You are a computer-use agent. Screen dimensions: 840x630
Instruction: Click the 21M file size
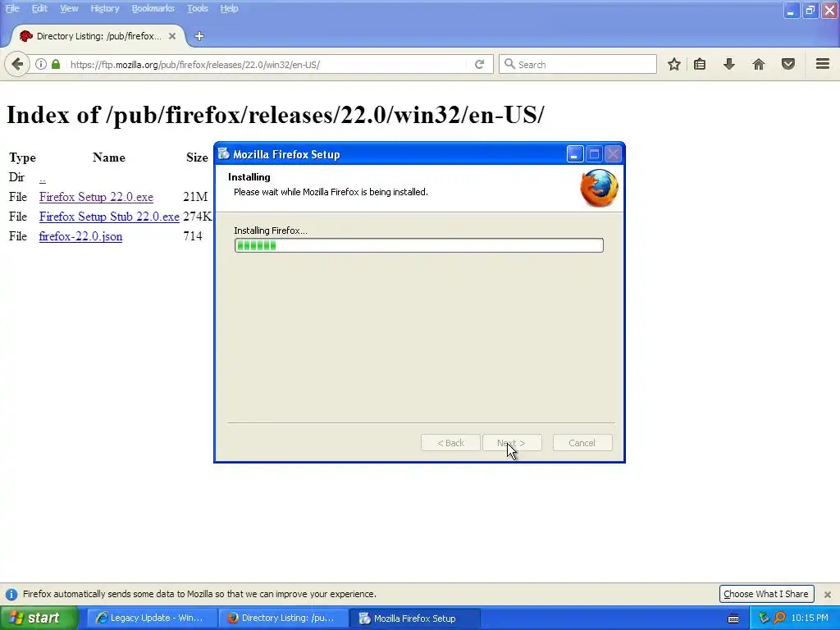pos(195,197)
